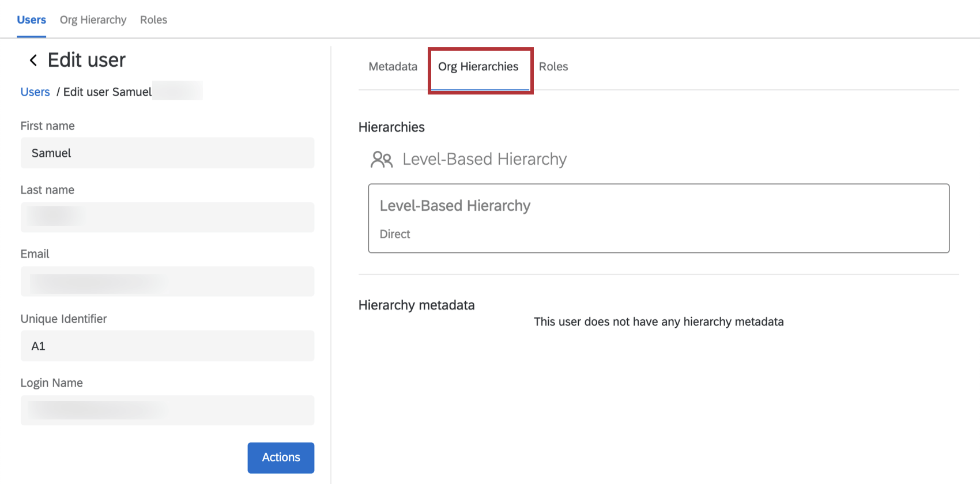Click the people icon beside Level-Based Hierarchy
The height and width of the screenshot is (484, 980).
tap(381, 159)
